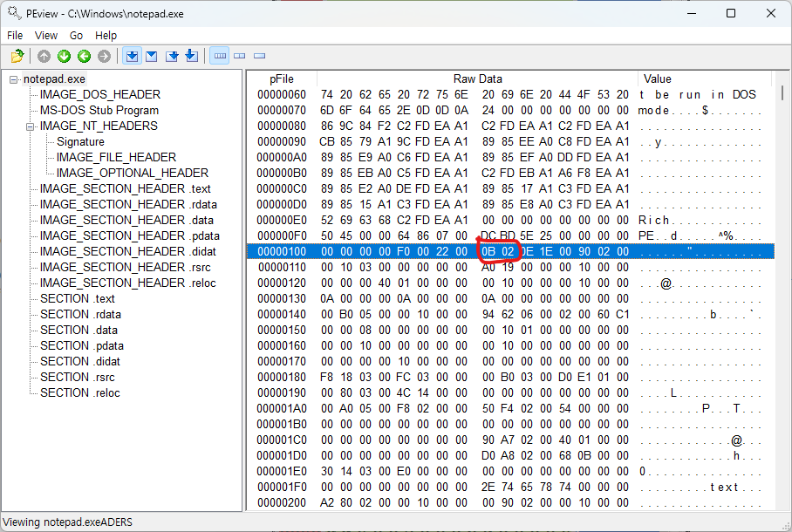Select row with offset 00000060

(x=510, y=94)
